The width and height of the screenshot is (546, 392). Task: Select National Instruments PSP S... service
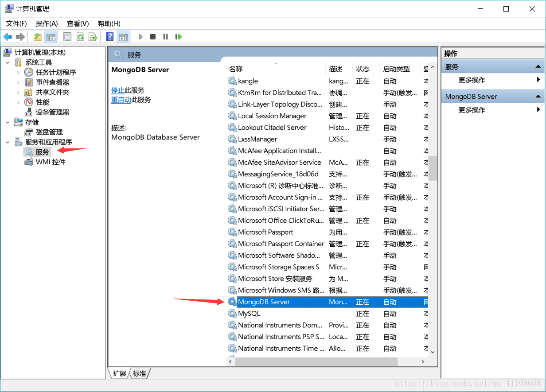(327, 337)
